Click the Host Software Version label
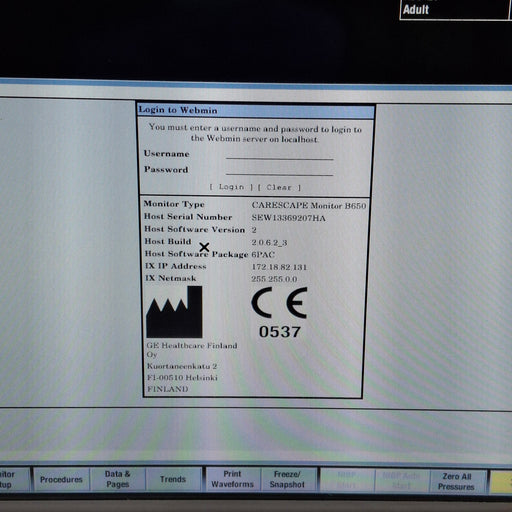 point(195,229)
